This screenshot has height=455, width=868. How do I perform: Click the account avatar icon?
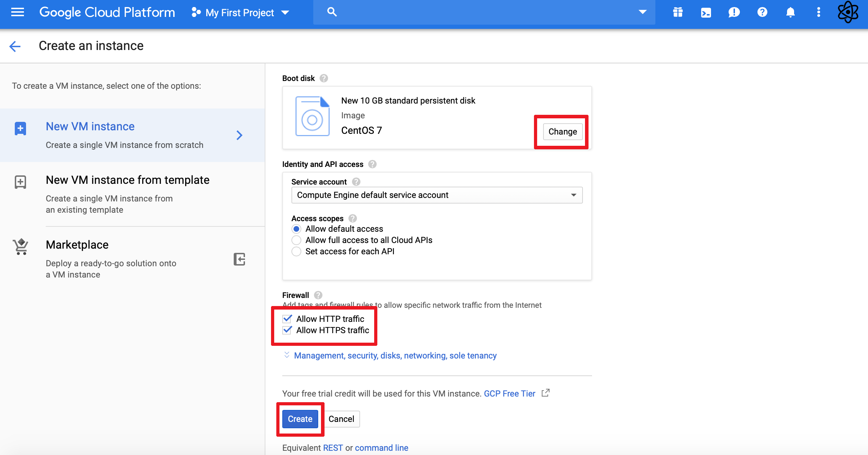click(848, 12)
